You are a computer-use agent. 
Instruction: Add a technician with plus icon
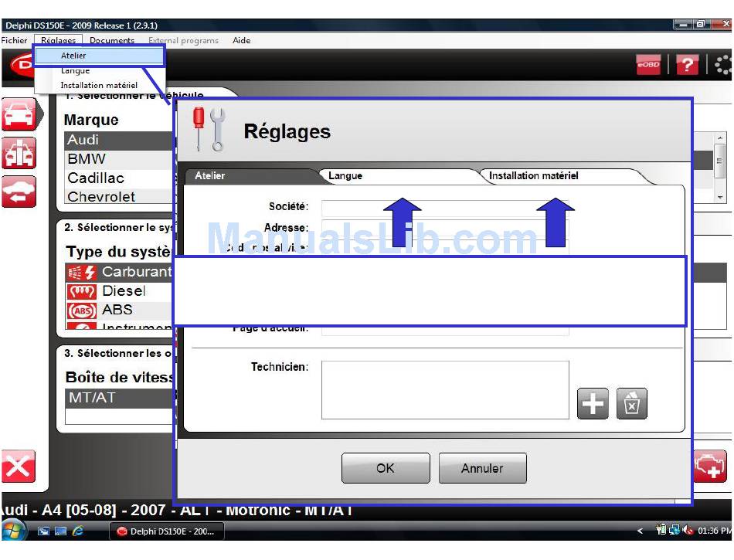593,402
